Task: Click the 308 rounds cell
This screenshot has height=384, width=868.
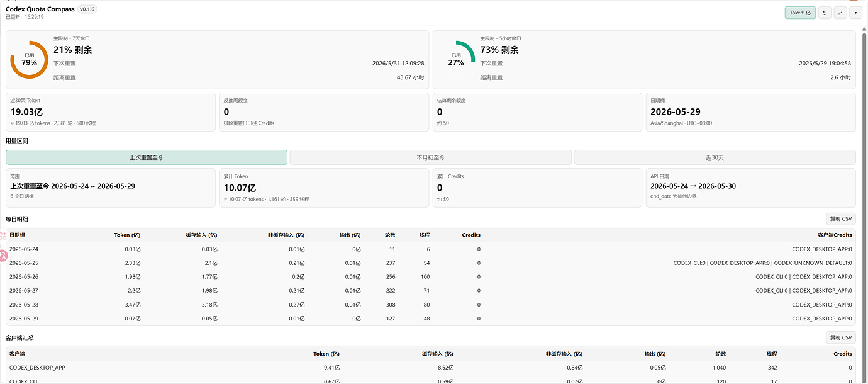Action: pos(391,305)
